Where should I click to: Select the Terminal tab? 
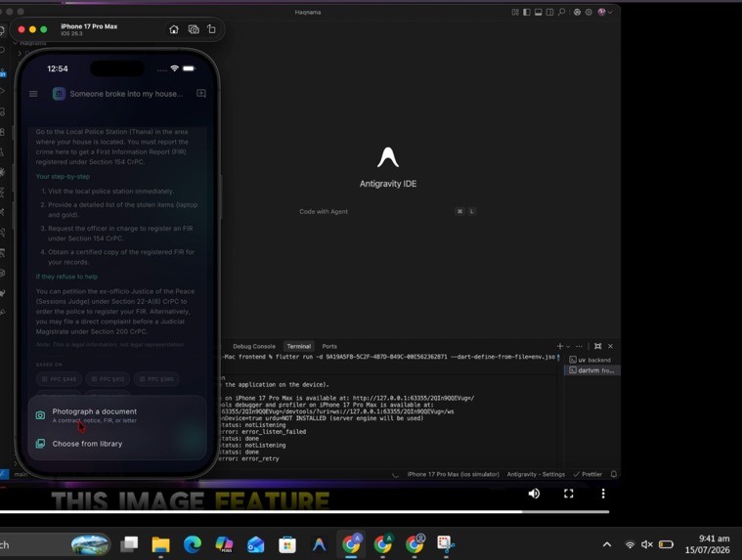[x=298, y=346]
